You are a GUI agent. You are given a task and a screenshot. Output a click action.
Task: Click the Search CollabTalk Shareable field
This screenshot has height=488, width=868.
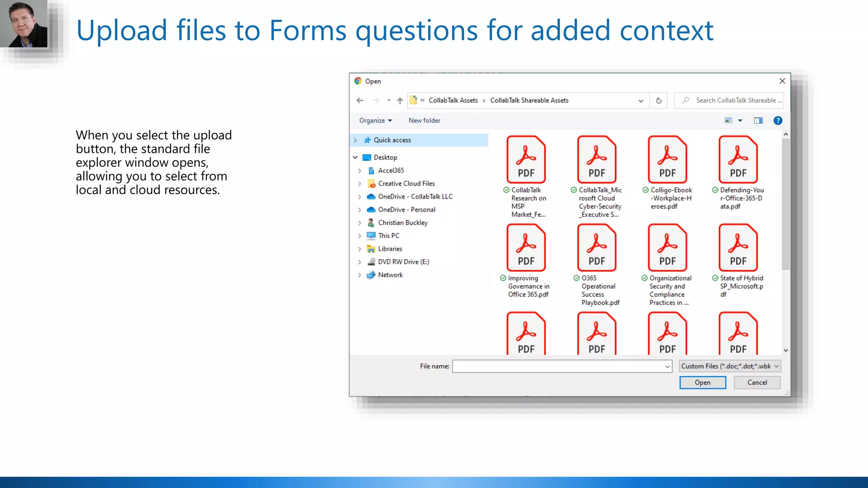(729, 100)
